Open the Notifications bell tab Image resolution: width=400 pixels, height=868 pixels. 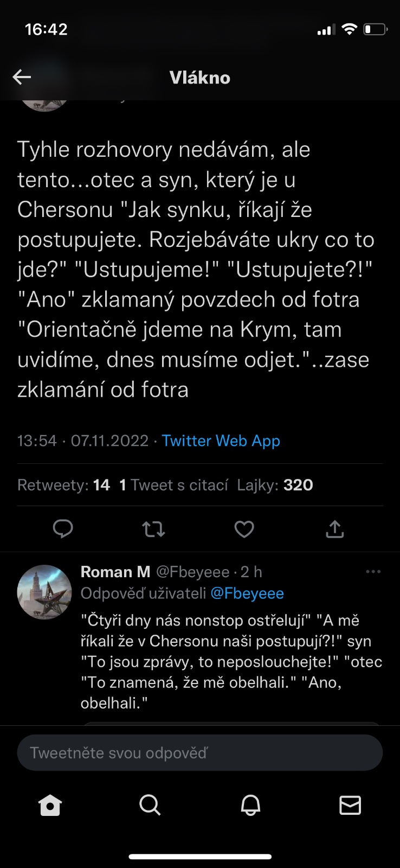coord(250,805)
